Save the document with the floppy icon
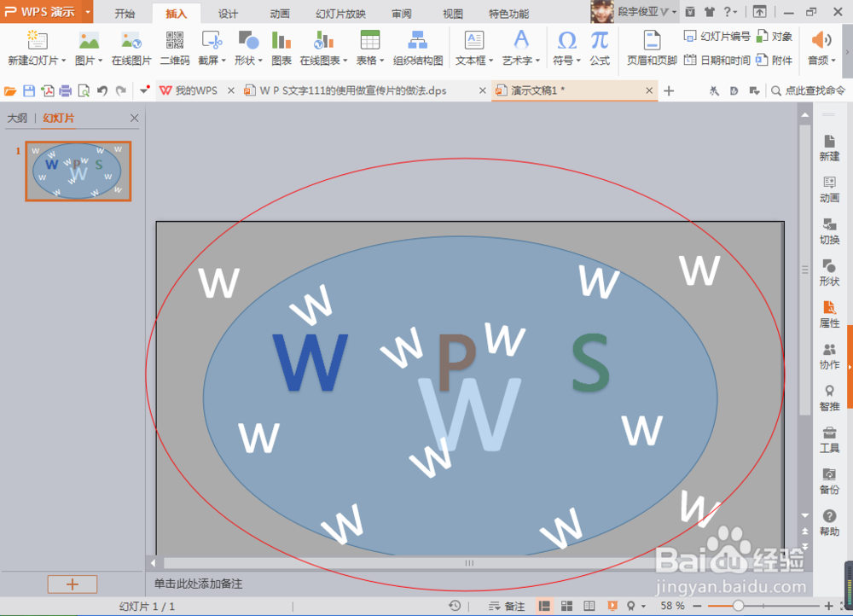 [29, 91]
